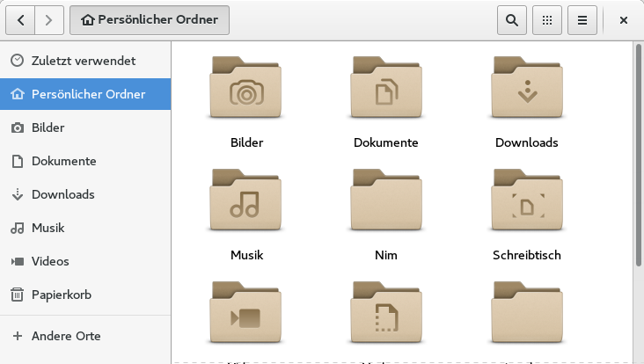Open the Nim folder
The width and height of the screenshot is (644, 364).
click(385, 200)
